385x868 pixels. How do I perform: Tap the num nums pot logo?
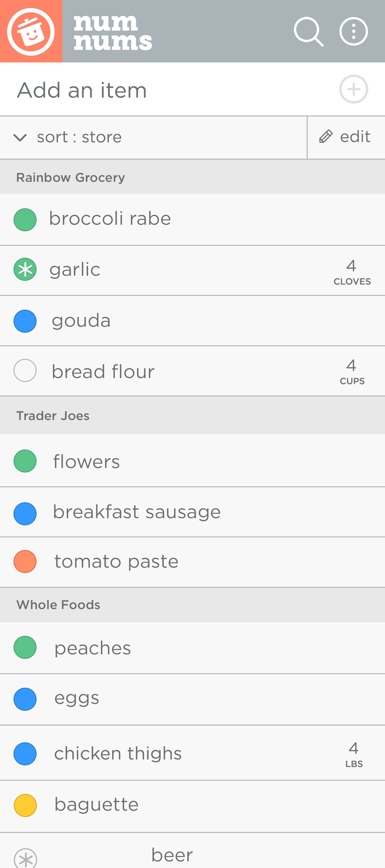coord(31,31)
